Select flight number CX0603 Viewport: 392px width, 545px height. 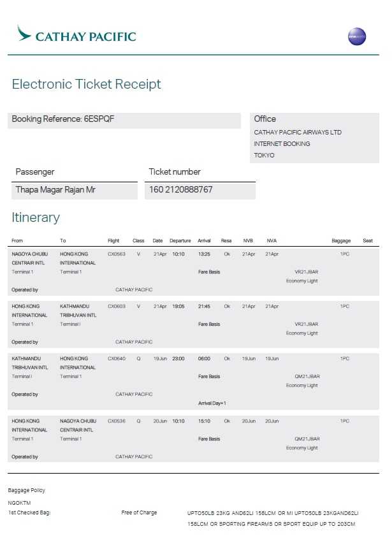click(117, 306)
